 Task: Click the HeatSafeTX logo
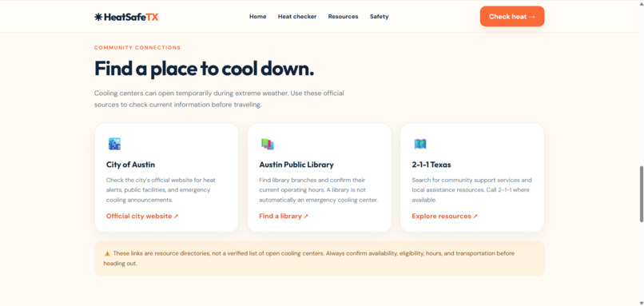pos(126,17)
